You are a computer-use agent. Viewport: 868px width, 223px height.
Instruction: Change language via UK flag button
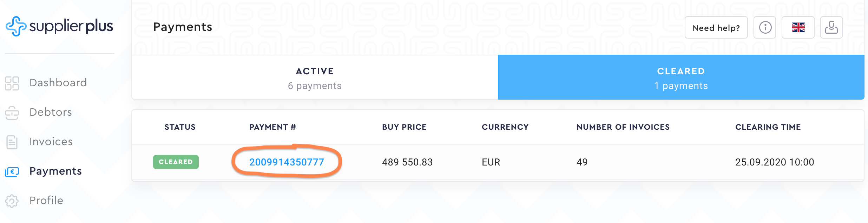pyautogui.click(x=798, y=27)
